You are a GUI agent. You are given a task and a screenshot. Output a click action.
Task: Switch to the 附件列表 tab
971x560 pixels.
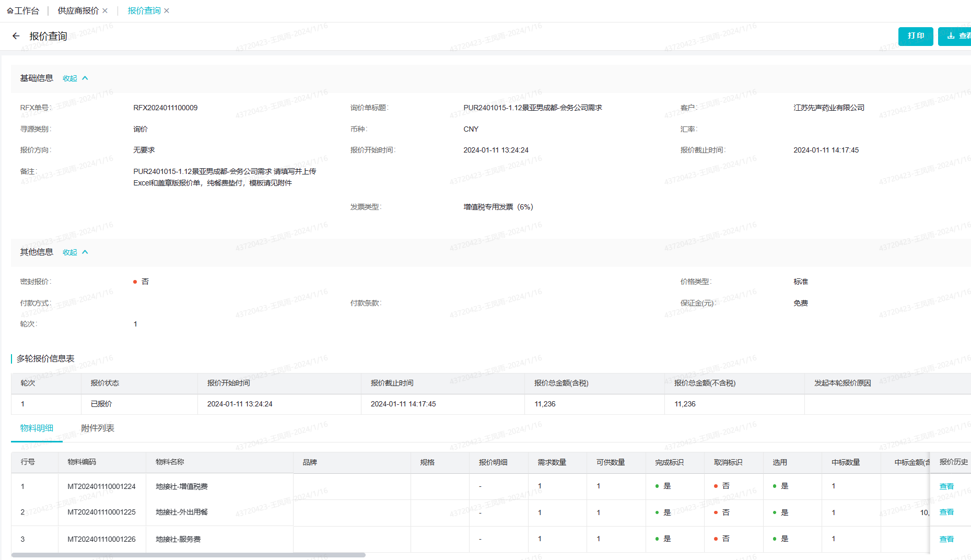click(98, 428)
